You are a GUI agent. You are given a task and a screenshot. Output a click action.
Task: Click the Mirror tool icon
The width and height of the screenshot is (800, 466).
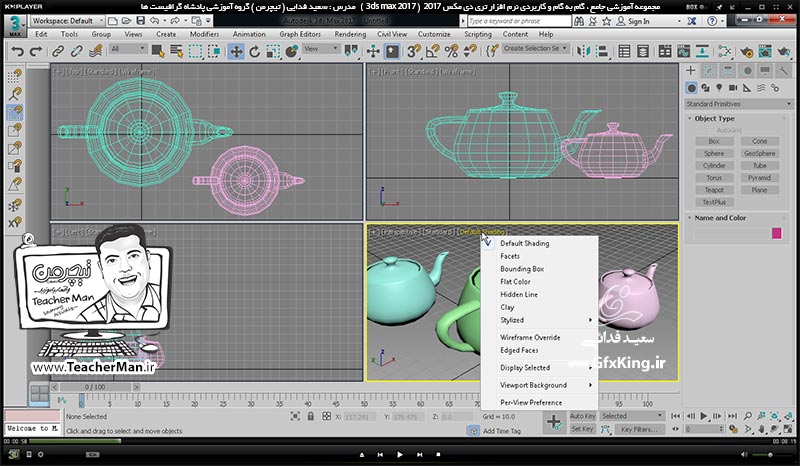tap(583, 52)
